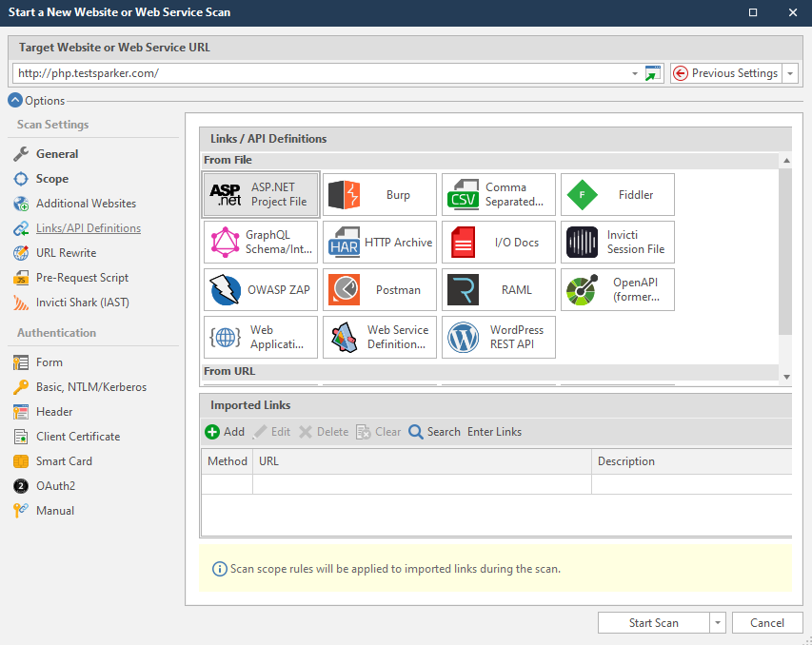Click Delete in Imported Links toolbar

pyautogui.click(x=325, y=432)
